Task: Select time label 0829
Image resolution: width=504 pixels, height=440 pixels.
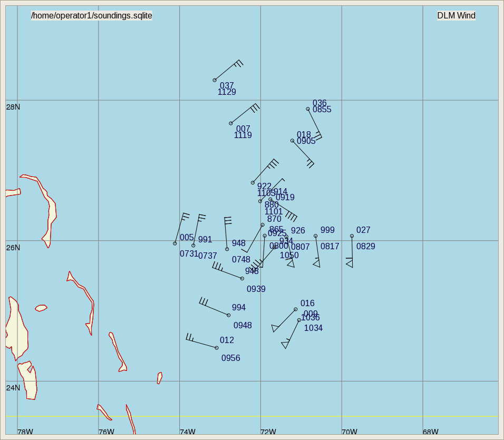Action: (x=366, y=246)
